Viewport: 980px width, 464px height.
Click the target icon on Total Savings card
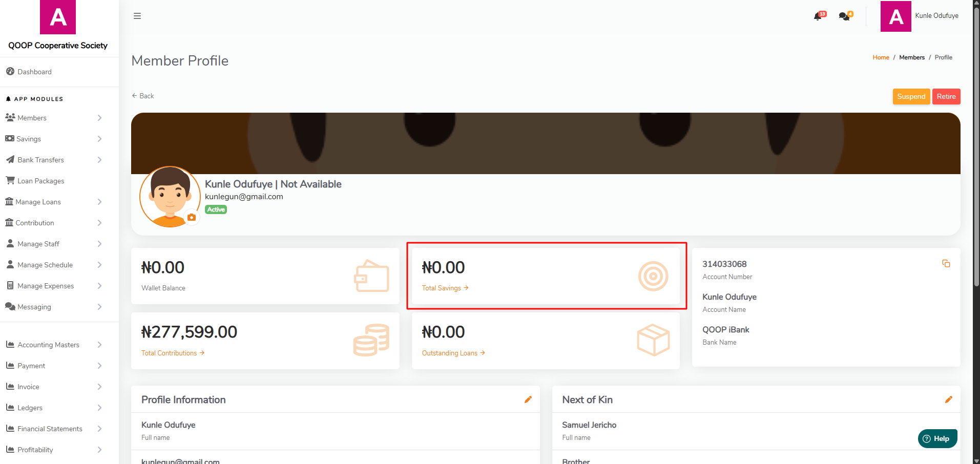coord(653,276)
